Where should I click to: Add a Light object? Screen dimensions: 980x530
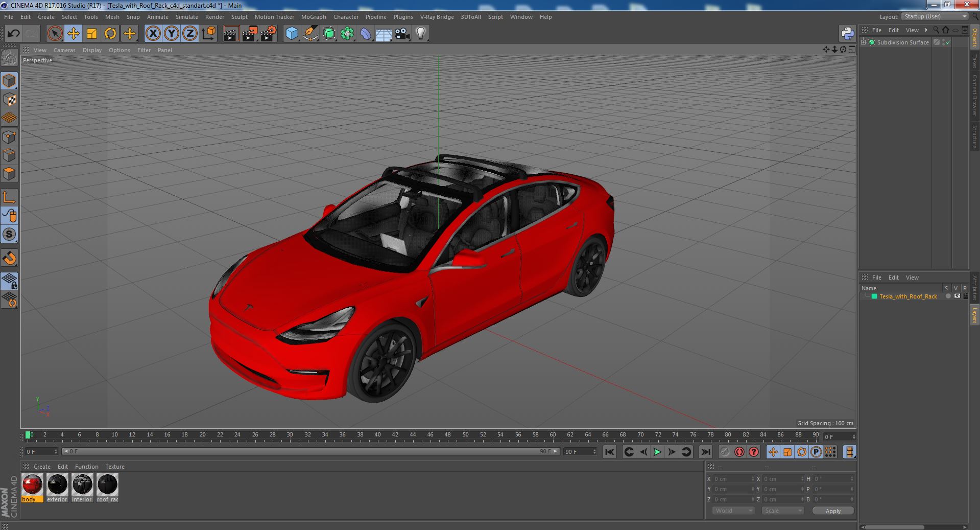click(420, 34)
